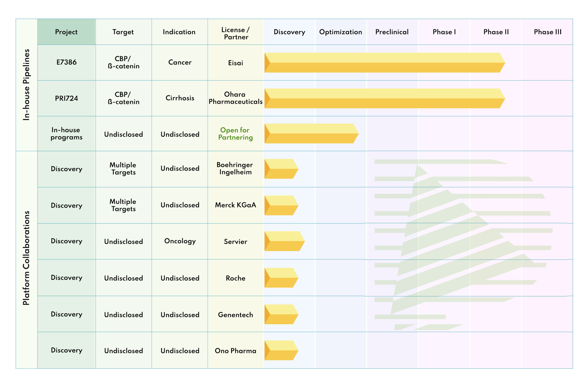
Task: Click Discovery project in Genentech row
Action: click(66, 314)
